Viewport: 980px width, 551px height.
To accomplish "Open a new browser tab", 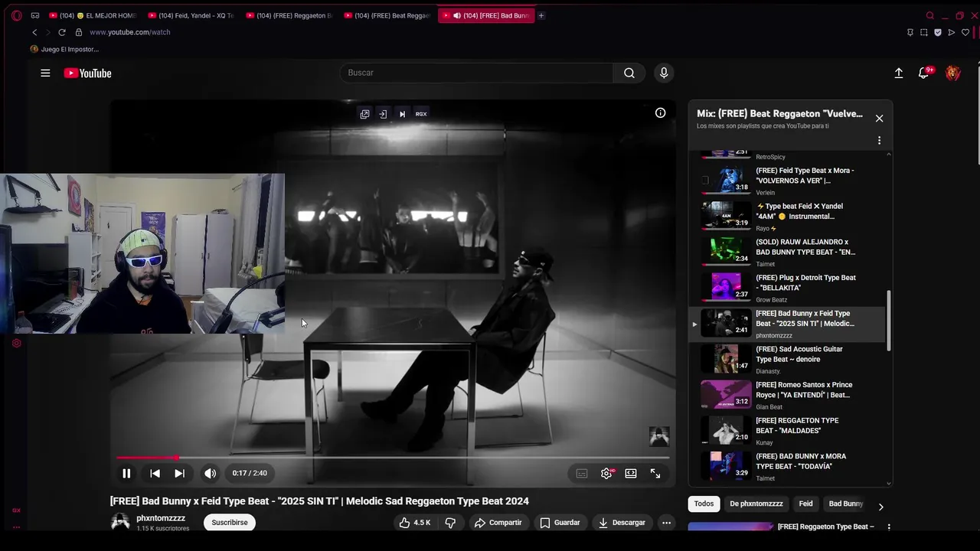I will click(541, 15).
